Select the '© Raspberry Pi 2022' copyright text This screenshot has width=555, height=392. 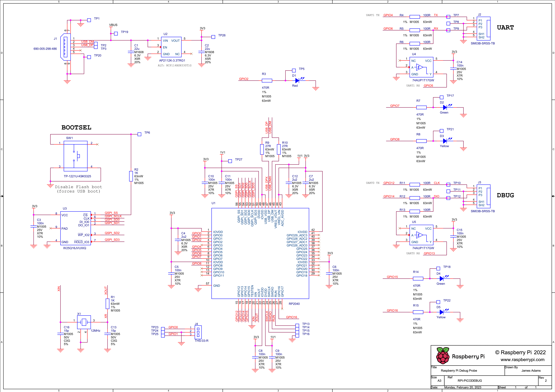[520, 352]
